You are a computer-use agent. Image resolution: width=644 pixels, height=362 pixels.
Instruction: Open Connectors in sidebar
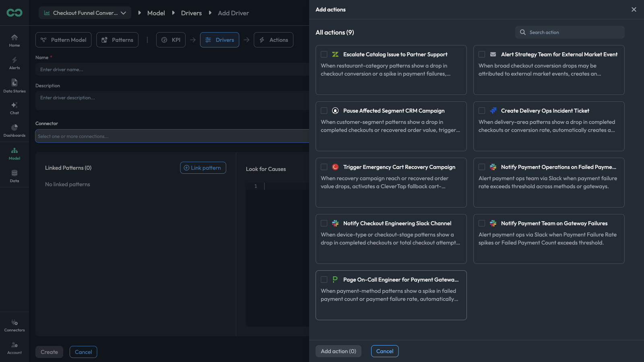(14, 325)
